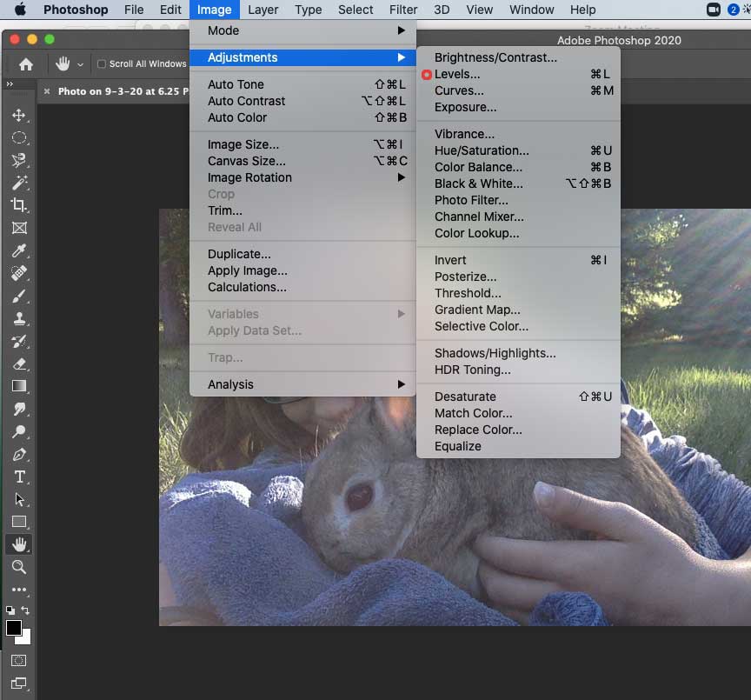Open the Layer menu

tap(263, 10)
